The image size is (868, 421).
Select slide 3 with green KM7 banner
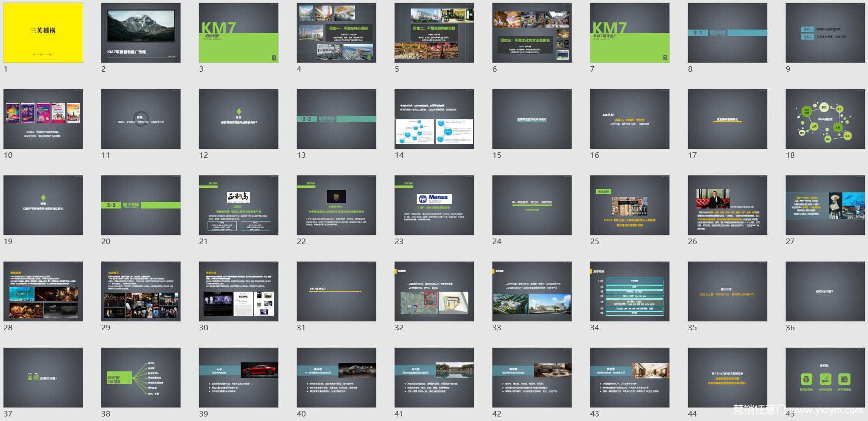239,33
